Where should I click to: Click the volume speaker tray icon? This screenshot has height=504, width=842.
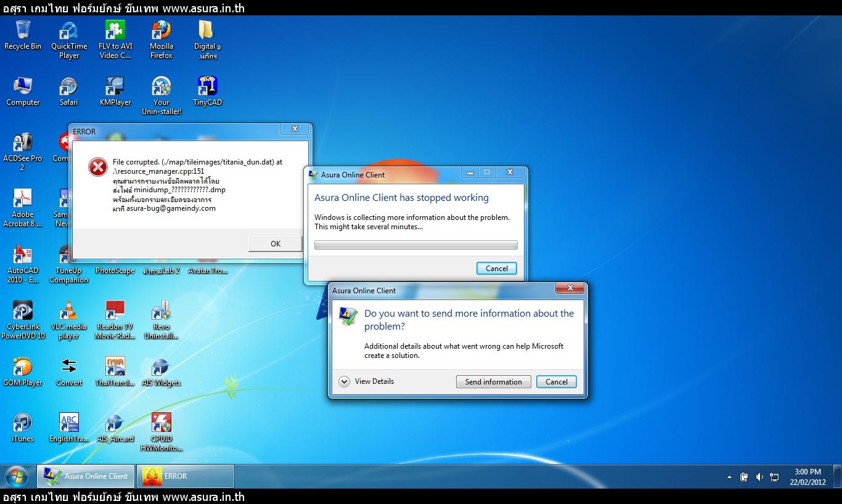(x=759, y=477)
